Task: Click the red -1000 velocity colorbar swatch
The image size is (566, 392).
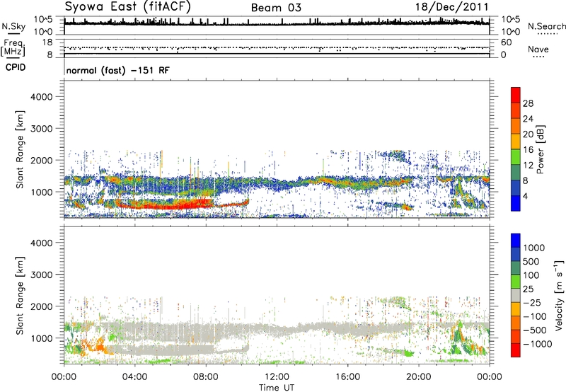Action: (x=516, y=350)
